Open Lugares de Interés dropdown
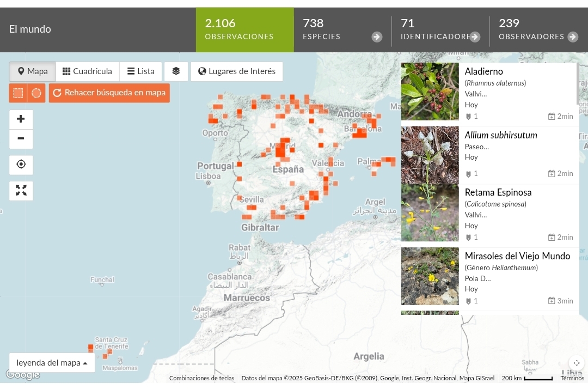 (236, 71)
